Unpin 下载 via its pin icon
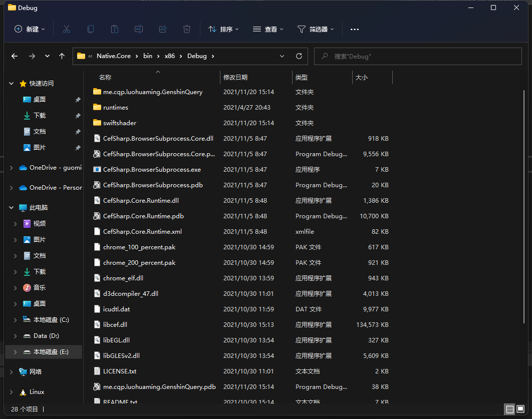Image resolution: width=532 pixels, height=419 pixels. point(79,115)
